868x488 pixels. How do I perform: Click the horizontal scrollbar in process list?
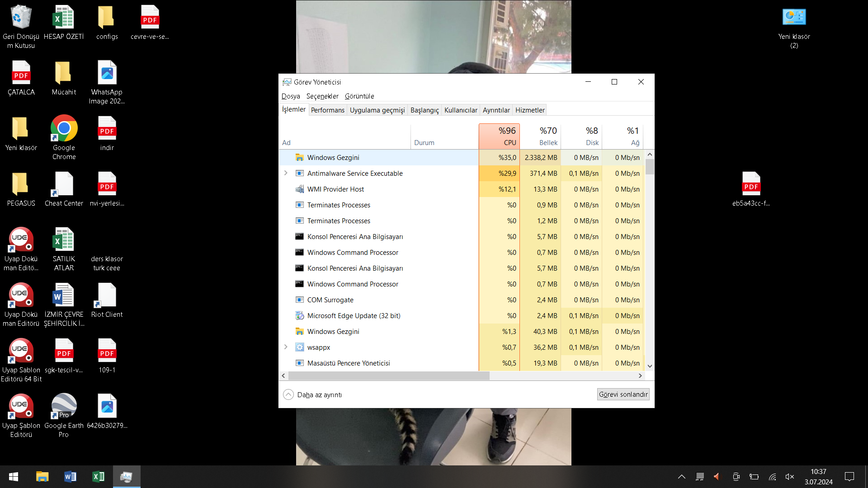tap(389, 376)
